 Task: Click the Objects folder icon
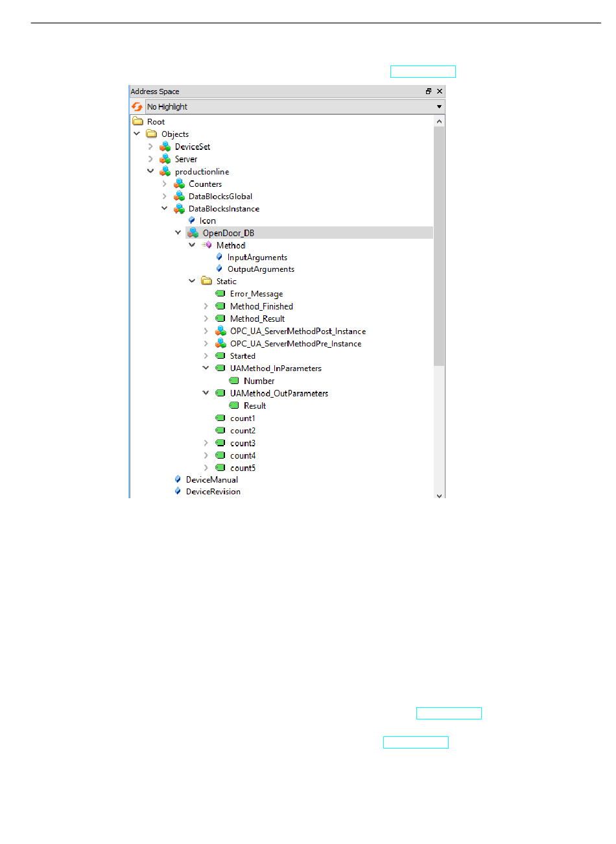point(152,134)
